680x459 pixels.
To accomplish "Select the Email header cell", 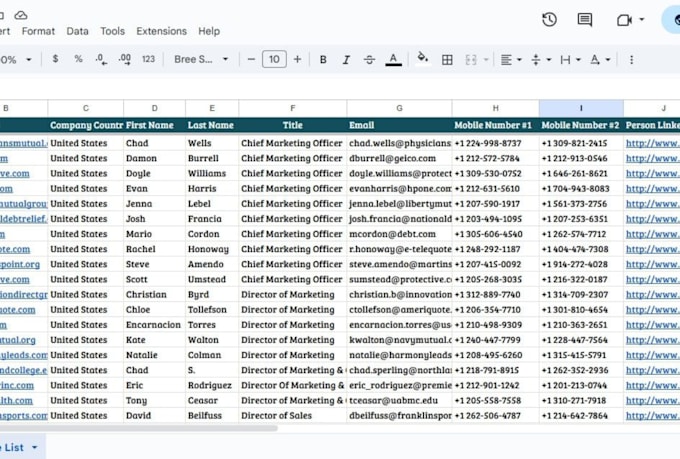I will (399, 125).
